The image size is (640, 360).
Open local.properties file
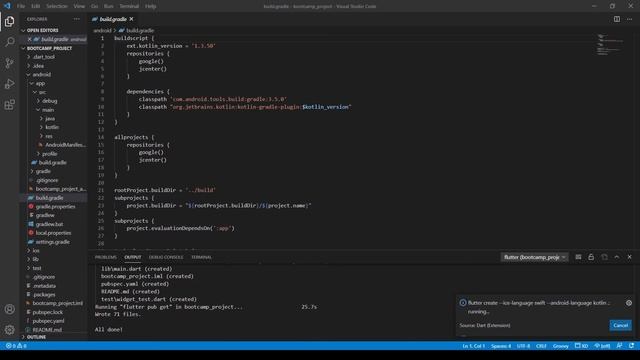pos(53,233)
